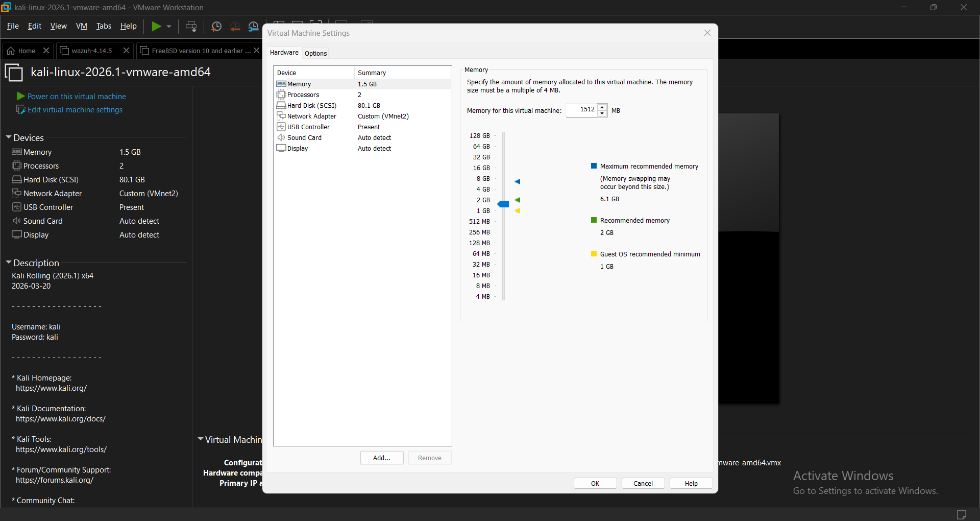Click the Memory icon in left Devices panel
The image size is (980, 521).
[x=17, y=152]
